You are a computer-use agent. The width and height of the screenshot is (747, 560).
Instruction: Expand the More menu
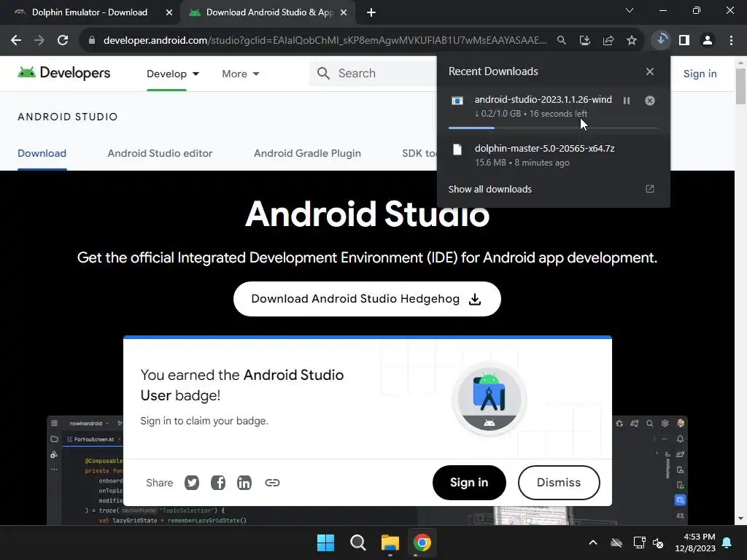tap(241, 74)
